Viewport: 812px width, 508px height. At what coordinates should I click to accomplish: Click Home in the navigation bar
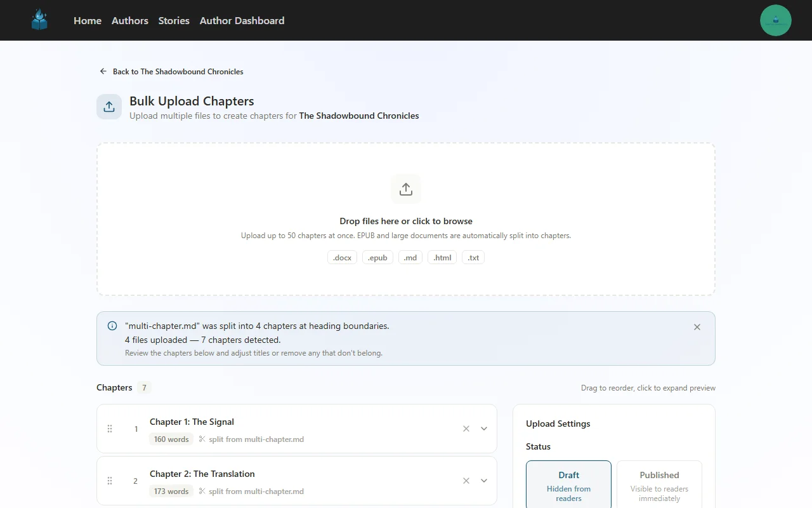(87, 20)
